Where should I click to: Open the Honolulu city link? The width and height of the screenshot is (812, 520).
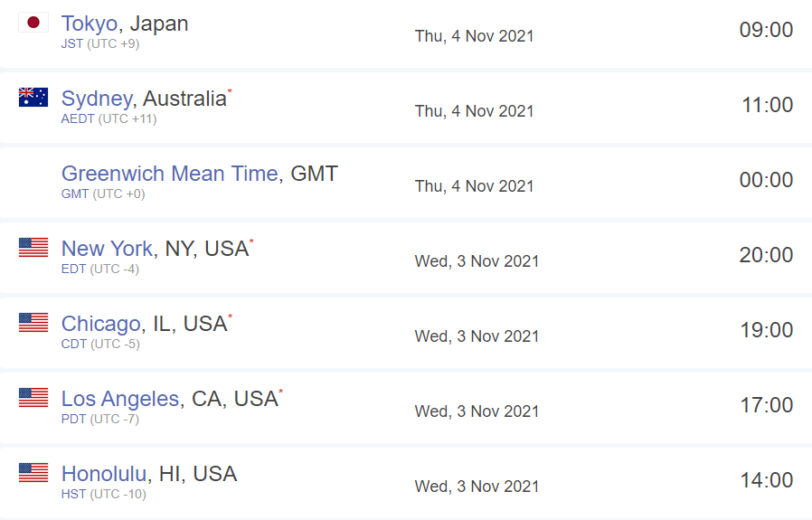coord(104,474)
